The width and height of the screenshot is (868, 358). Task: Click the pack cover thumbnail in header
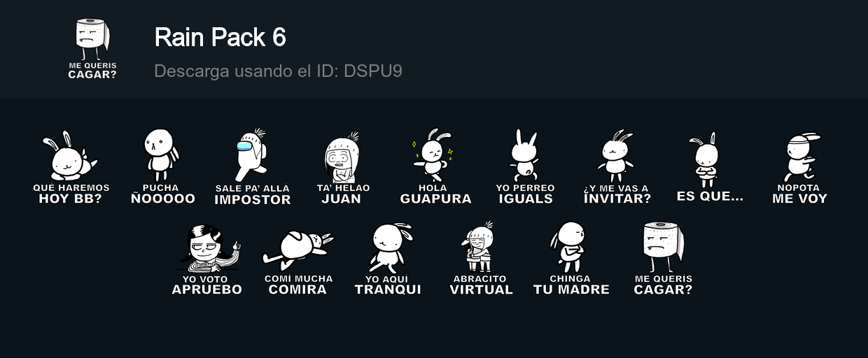click(92, 49)
